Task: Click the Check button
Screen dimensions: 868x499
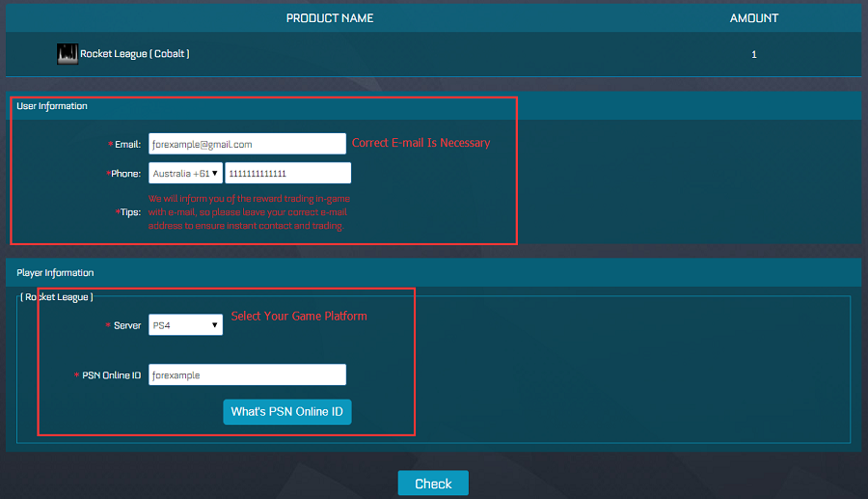Action: [x=433, y=484]
